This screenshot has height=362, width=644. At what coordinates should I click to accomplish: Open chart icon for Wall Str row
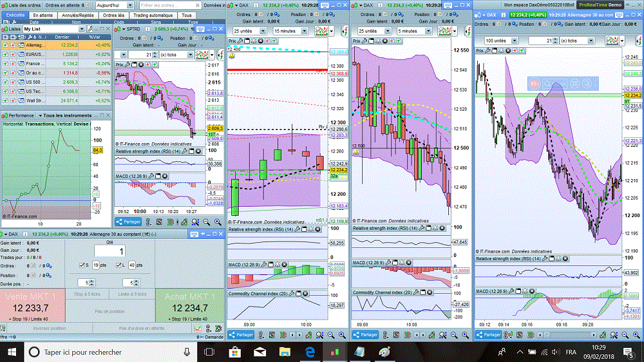tap(21, 100)
